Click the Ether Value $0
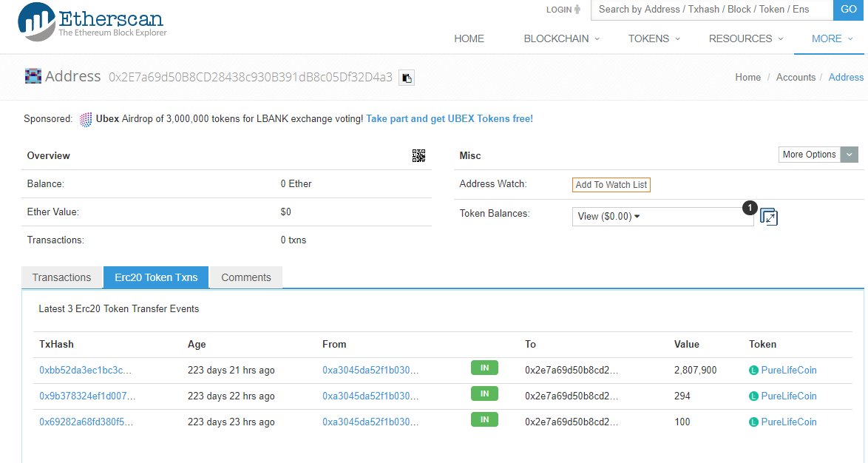 [x=285, y=212]
